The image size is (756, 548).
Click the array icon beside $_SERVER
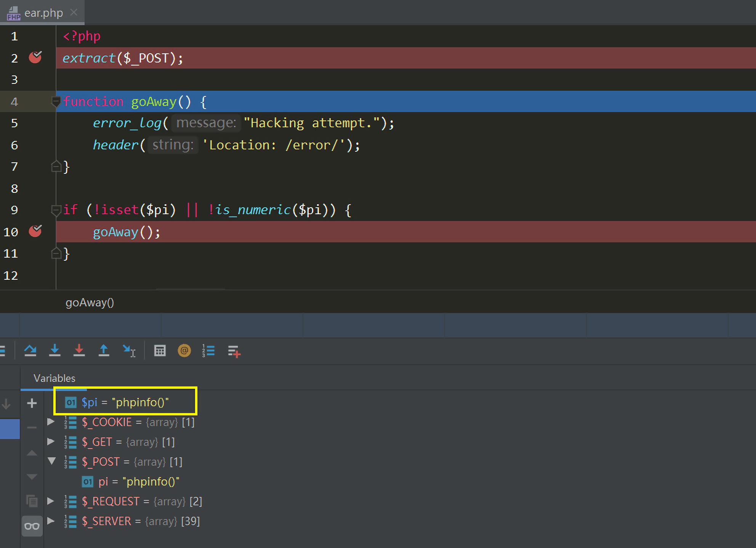tap(70, 521)
